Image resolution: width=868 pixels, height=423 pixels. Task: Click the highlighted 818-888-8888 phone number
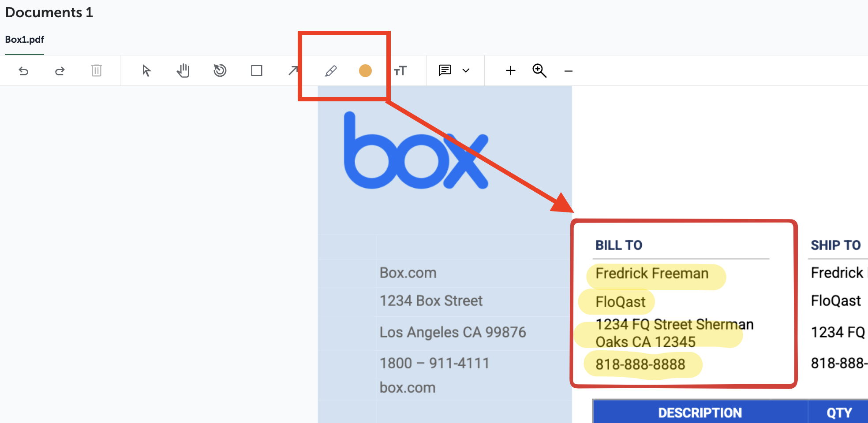coord(640,364)
